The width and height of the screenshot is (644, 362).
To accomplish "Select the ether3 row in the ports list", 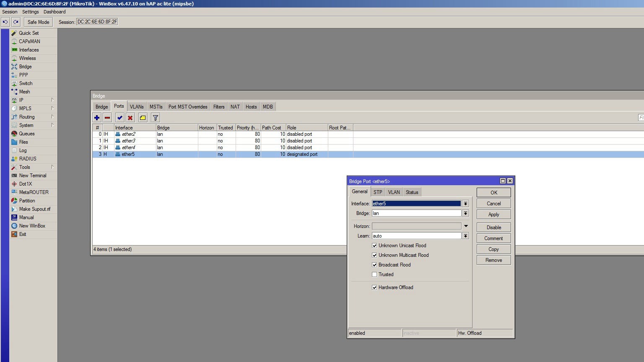I will click(128, 141).
